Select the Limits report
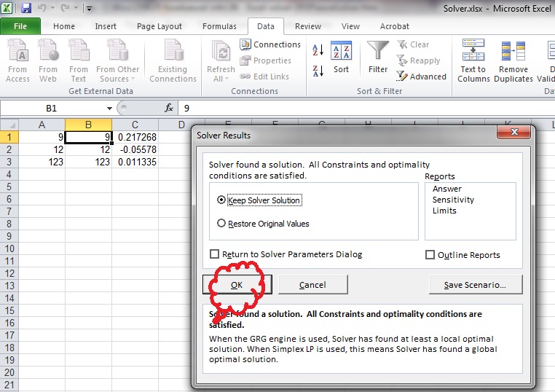Screen dimensions: 555x392 pyautogui.click(x=444, y=211)
